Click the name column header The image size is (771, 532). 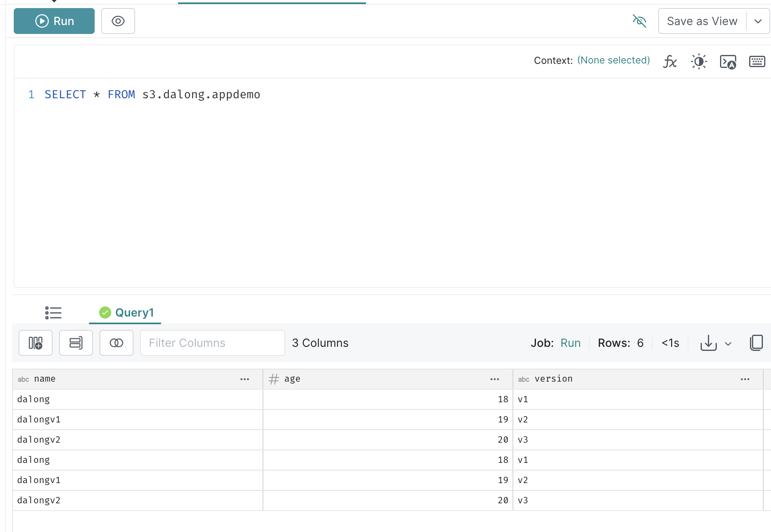coord(138,379)
